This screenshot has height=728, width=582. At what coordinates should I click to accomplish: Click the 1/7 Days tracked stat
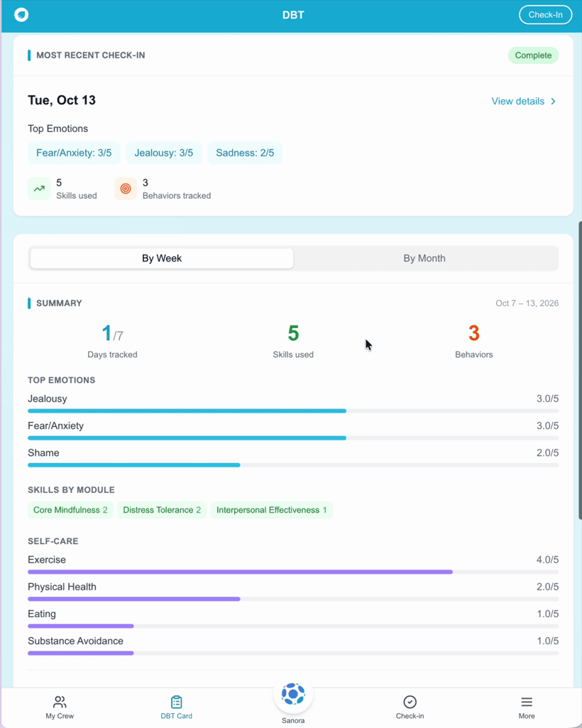(112, 342)
